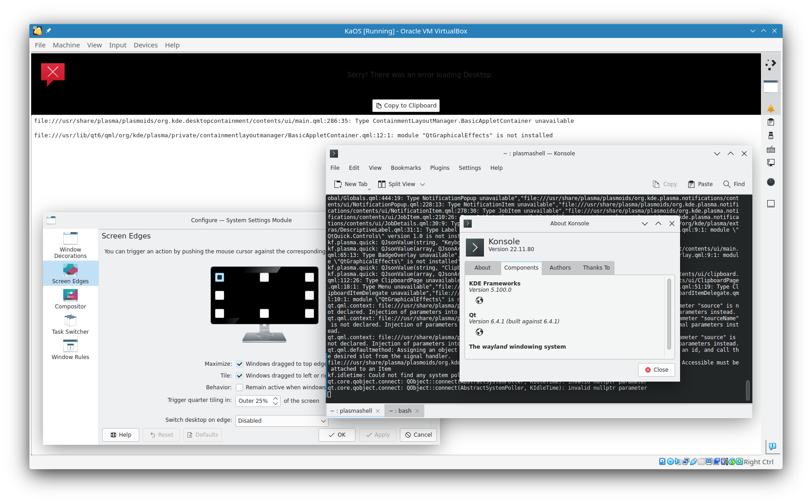Select Window Rules in the settings sidebar
Screen dimensions: 812x504
point(70,350)
